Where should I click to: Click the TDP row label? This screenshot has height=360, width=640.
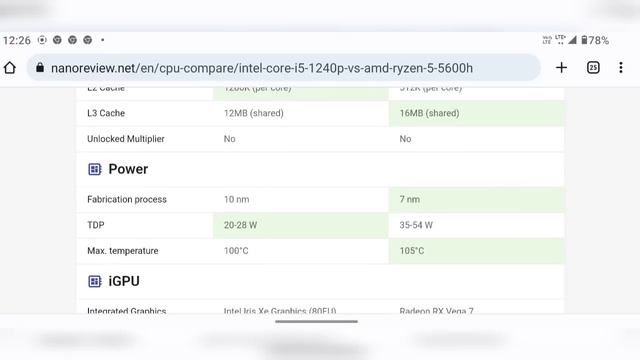pos(96,225)
